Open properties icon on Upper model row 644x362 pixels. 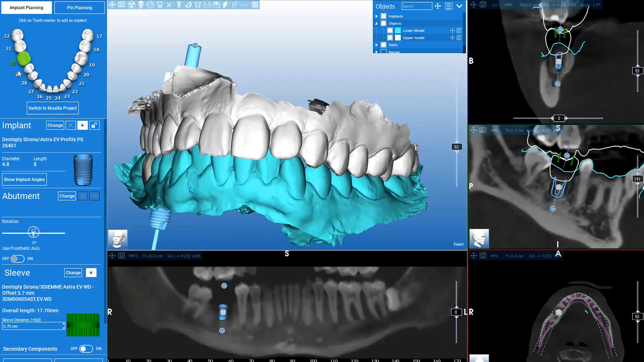tap(459, 38)
